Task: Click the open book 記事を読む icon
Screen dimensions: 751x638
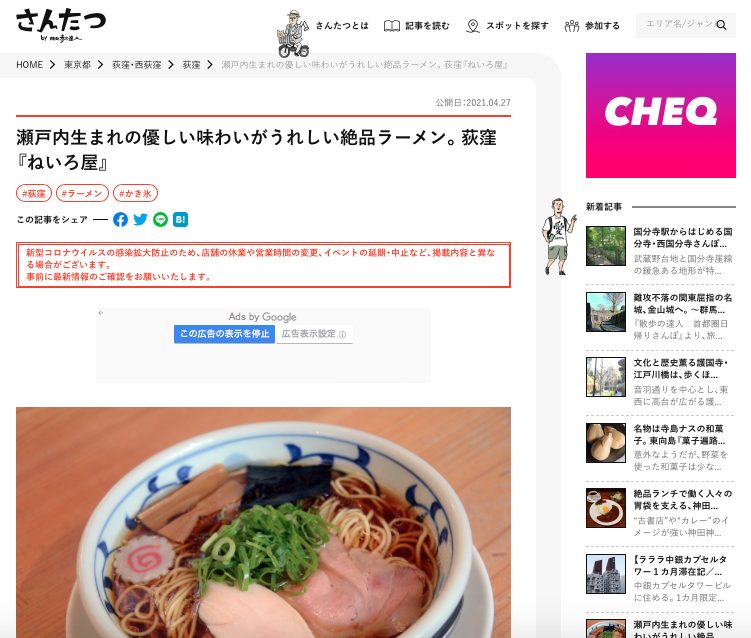Action: [392, 26]
